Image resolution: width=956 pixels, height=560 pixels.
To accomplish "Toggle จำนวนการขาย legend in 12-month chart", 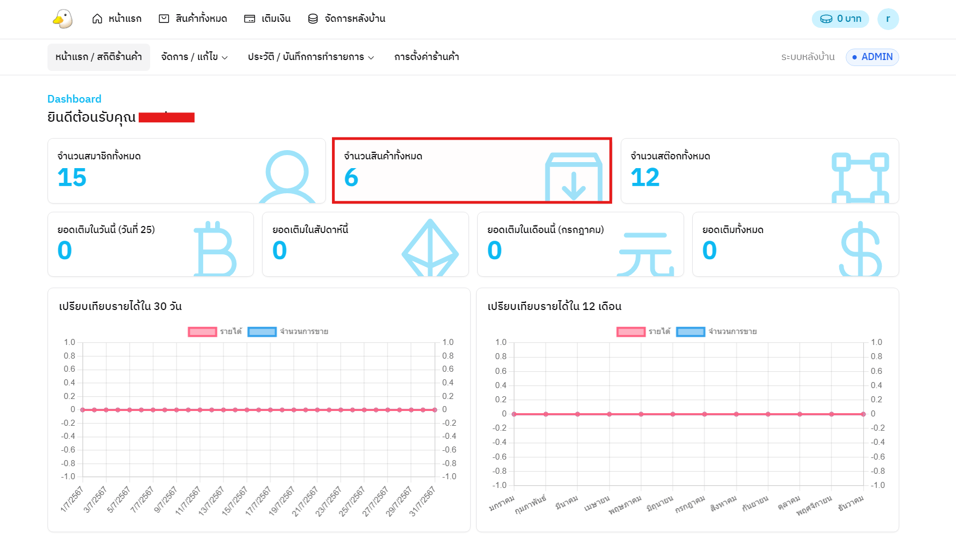I will 716,331.
